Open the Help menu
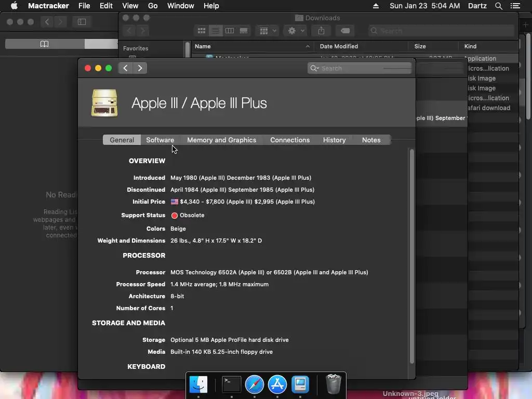Image resolution: width=532 pixels, height=399 pixels. pos(211,6)
